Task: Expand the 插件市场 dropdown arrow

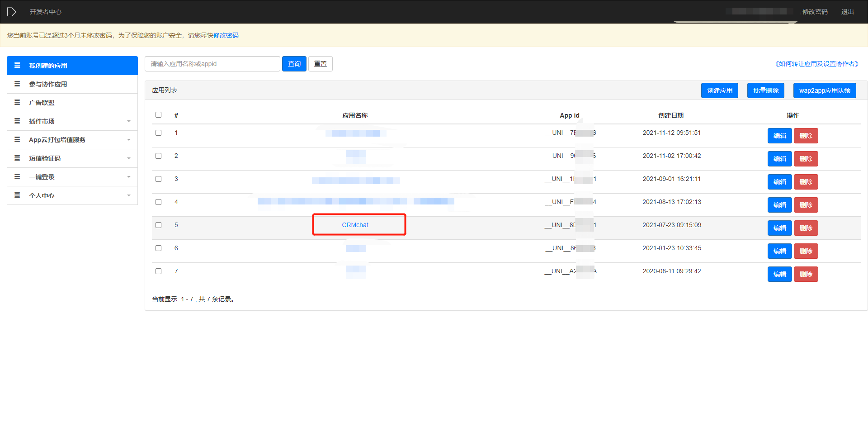Action: click(129, 121)
